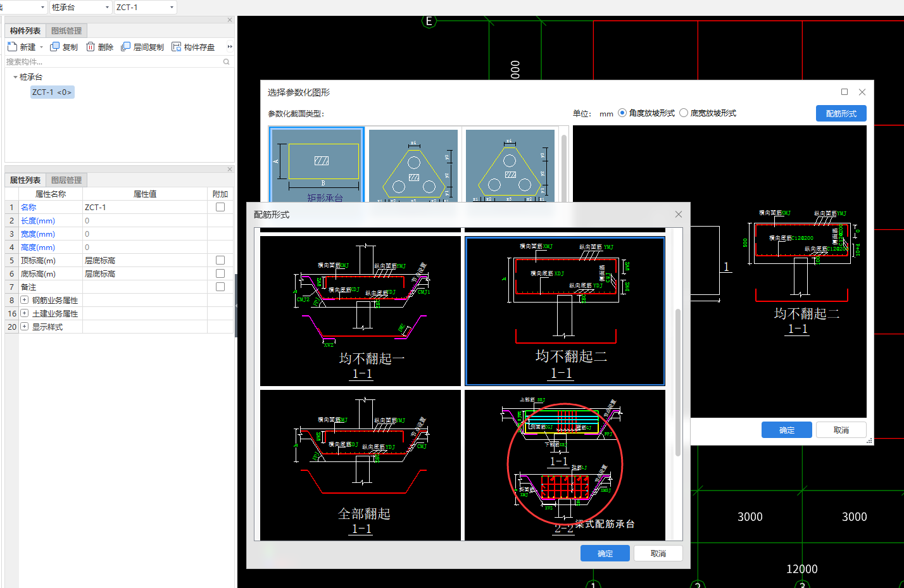This screenshot has height=588, width=904.
Task: Click 取消 in 选择参数化图形 dialog
Action: (841, 430)
